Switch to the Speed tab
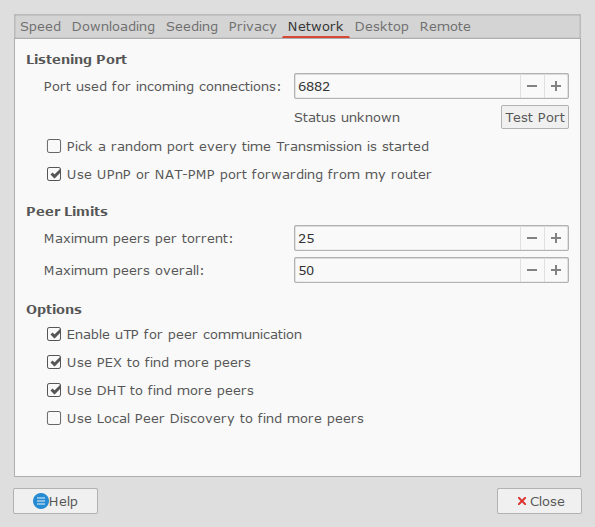 click(x=41, y=27)
